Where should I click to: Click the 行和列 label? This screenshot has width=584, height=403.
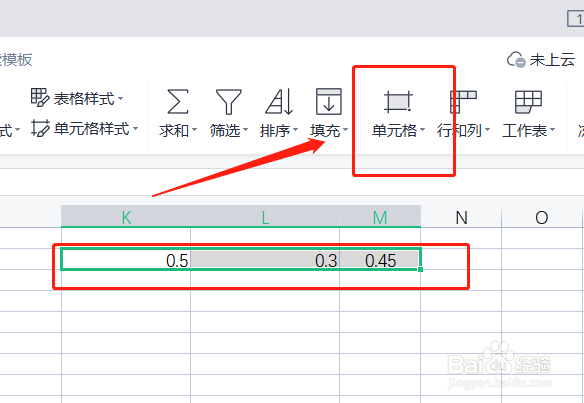(460, 131)
